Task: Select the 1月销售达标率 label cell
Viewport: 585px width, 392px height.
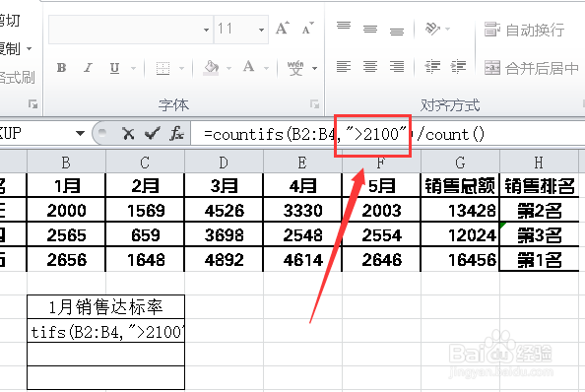Action: tap(106, 307)
